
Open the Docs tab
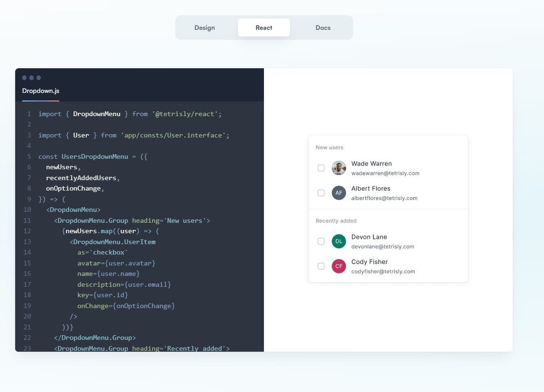point(323,27)
